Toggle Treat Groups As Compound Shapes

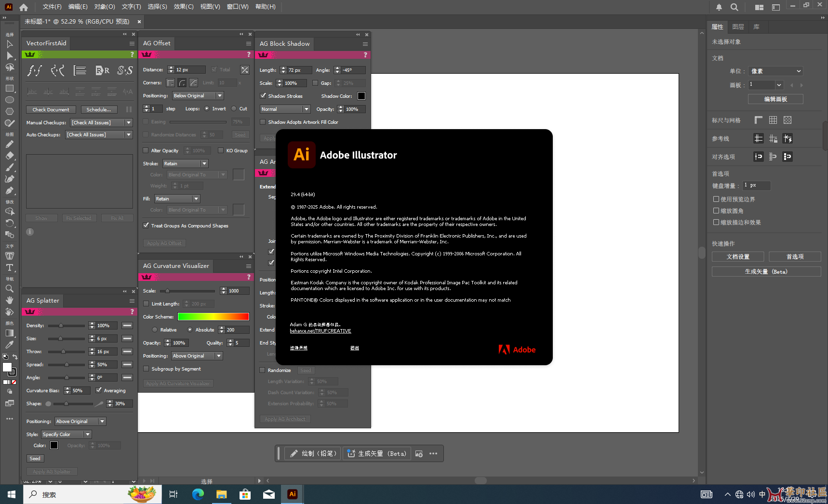pos(146,225)
